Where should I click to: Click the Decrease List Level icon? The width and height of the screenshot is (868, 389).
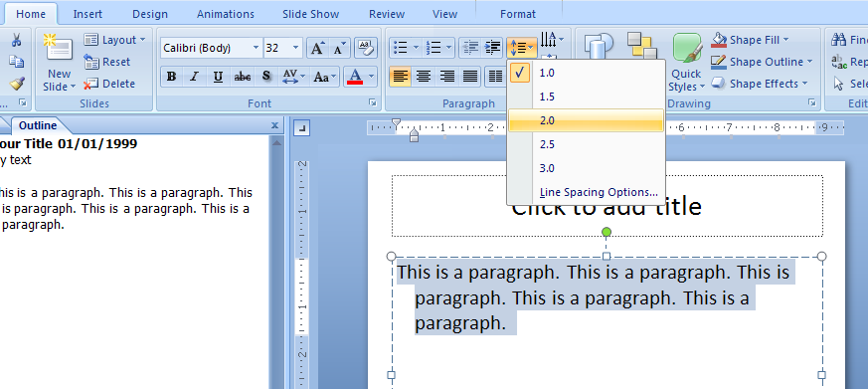point(470,48)
